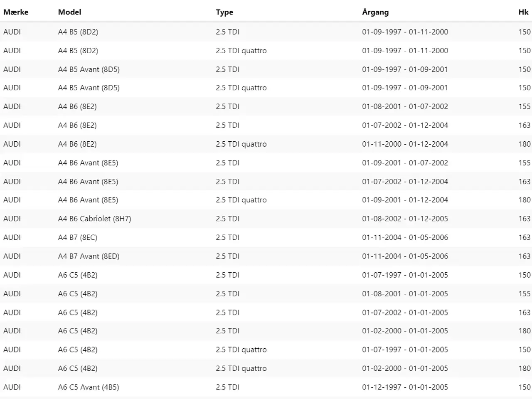The image size is (532, 399).
Task: Click the Hk column header
Action: pyautogui.click(x=523, y=12)
